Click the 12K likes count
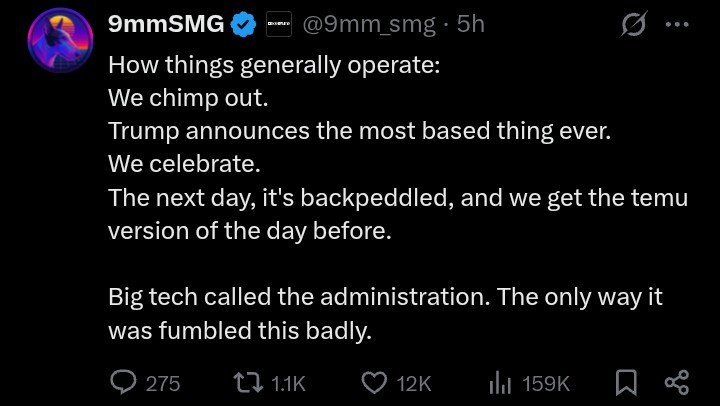This screenshot has width=720, height=406. (414, 383)
